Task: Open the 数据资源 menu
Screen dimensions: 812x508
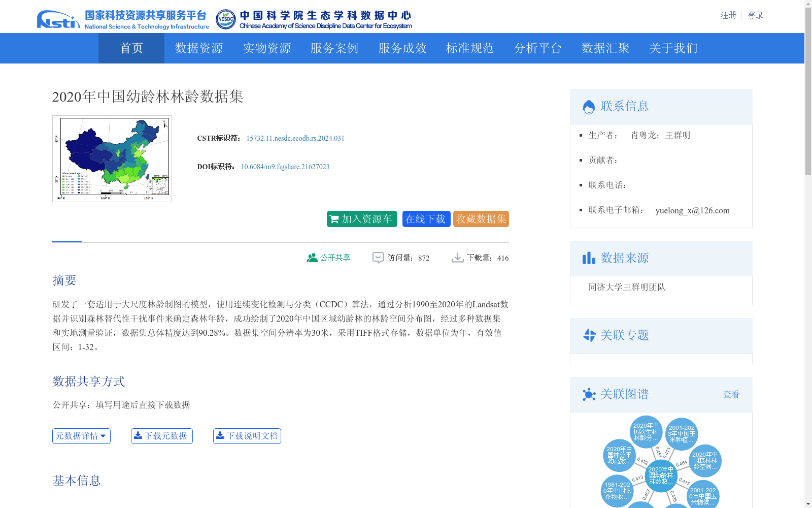Action: pyautogui.click(x=199, y=48)
